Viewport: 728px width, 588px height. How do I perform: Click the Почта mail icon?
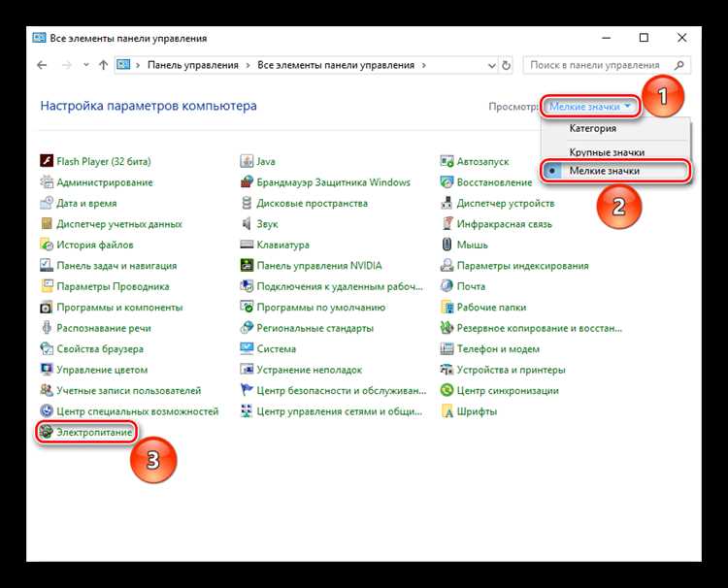(447, 286)
